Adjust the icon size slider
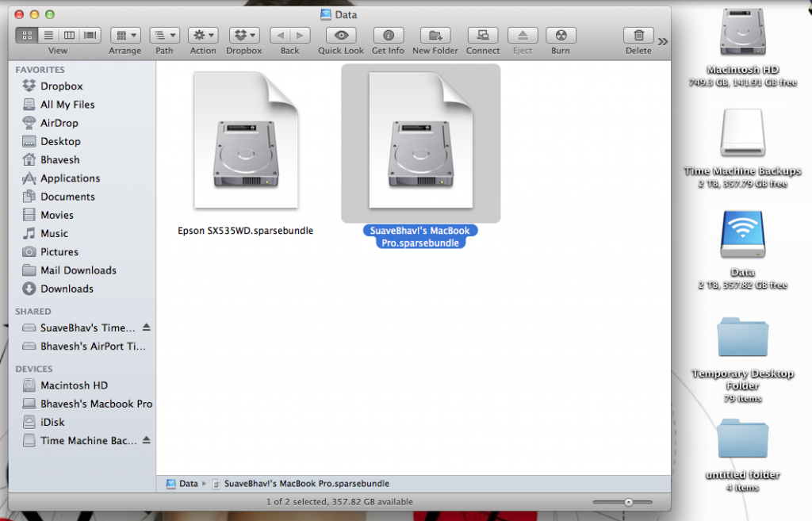 628,502
